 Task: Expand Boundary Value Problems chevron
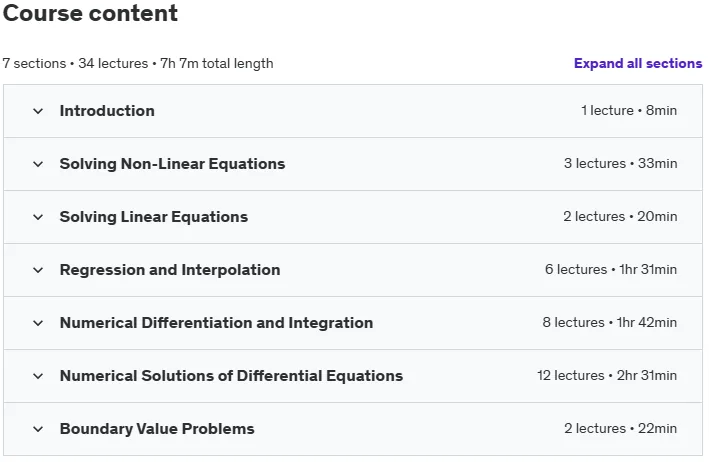(x=38, y=429)
